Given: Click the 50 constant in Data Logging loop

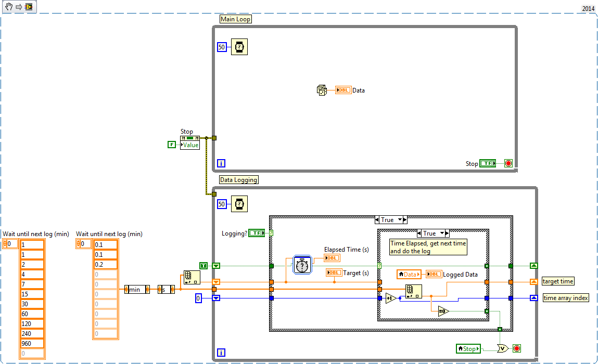Looking at the screenshot, I should [x=222, y=204].
